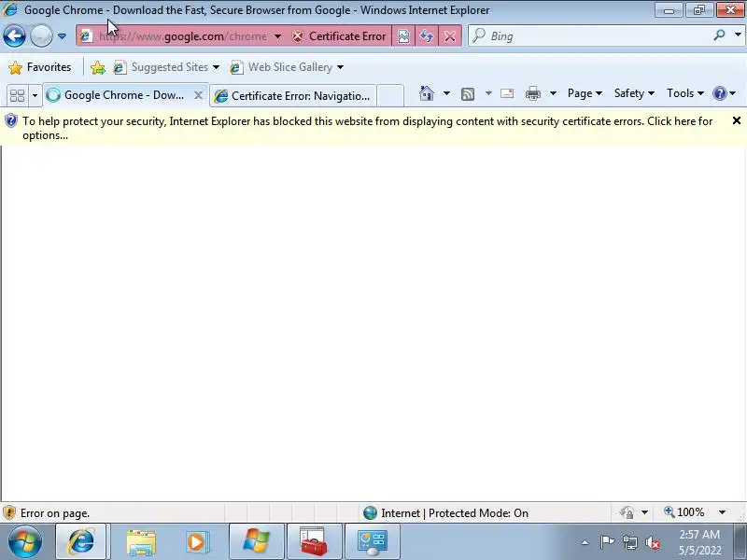Image resolution: width=747 pixels, height=560 pixels.
Task: Click the network tray icon
Action: click(629, 542)
